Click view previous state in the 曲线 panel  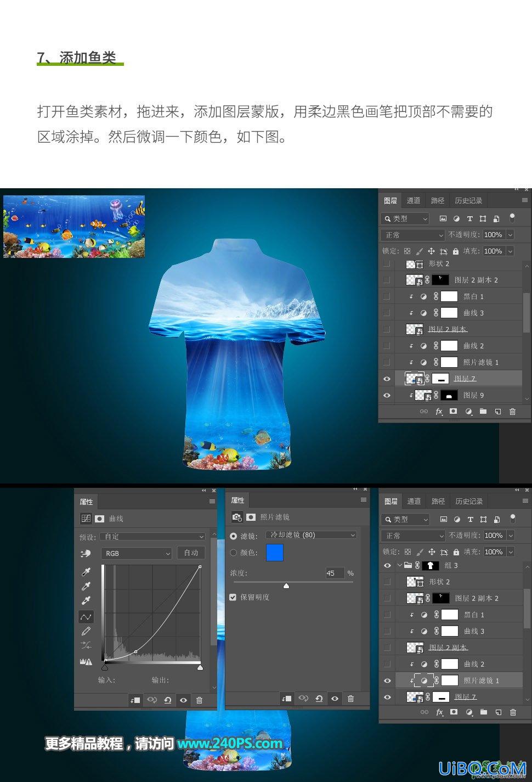click(152, 700)
